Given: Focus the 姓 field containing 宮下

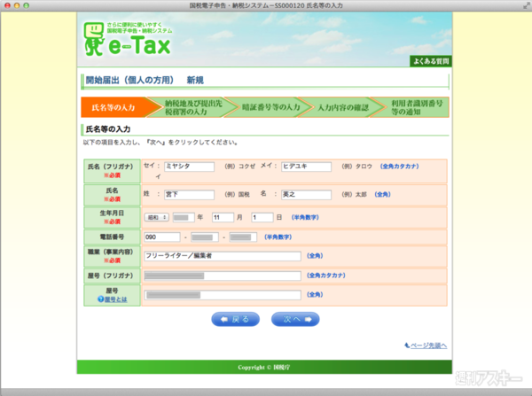Looking at the screenshot, I should pyautogui.click(x=190, y=195).
